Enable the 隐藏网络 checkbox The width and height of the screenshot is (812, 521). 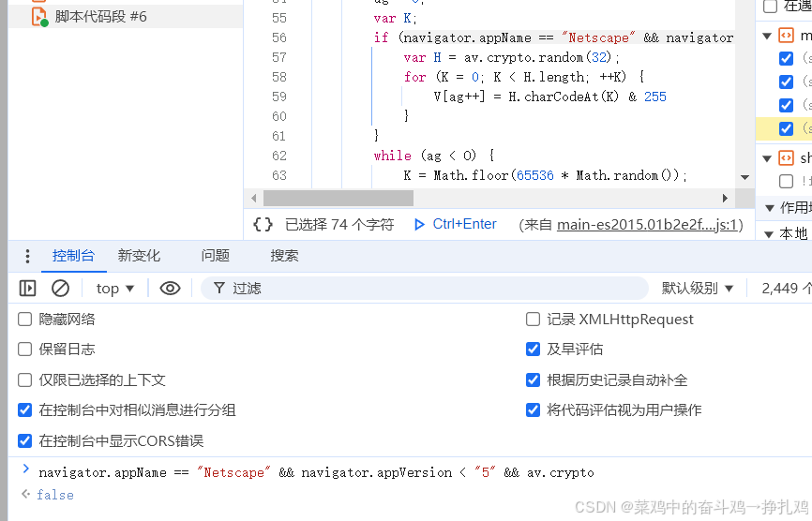[x=25, y=320]
